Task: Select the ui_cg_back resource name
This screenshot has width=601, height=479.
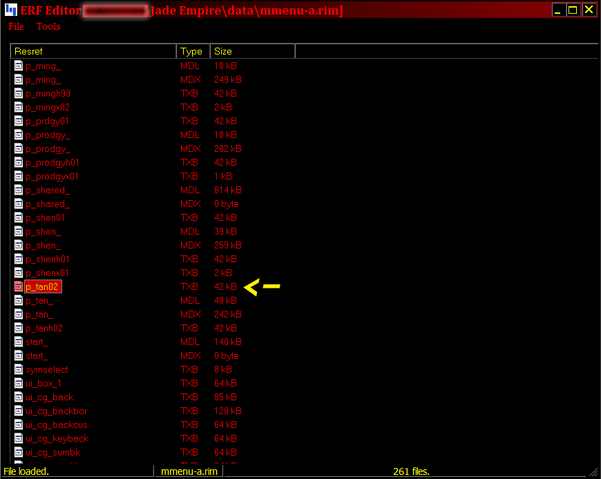Action: click(49, 397)
